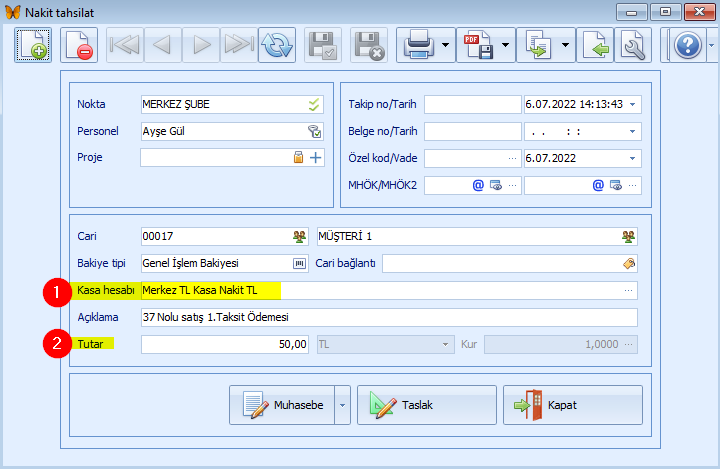Click the Tutar amount field 50,00
This screenshot has height=469, width=720.
point(225,345)
